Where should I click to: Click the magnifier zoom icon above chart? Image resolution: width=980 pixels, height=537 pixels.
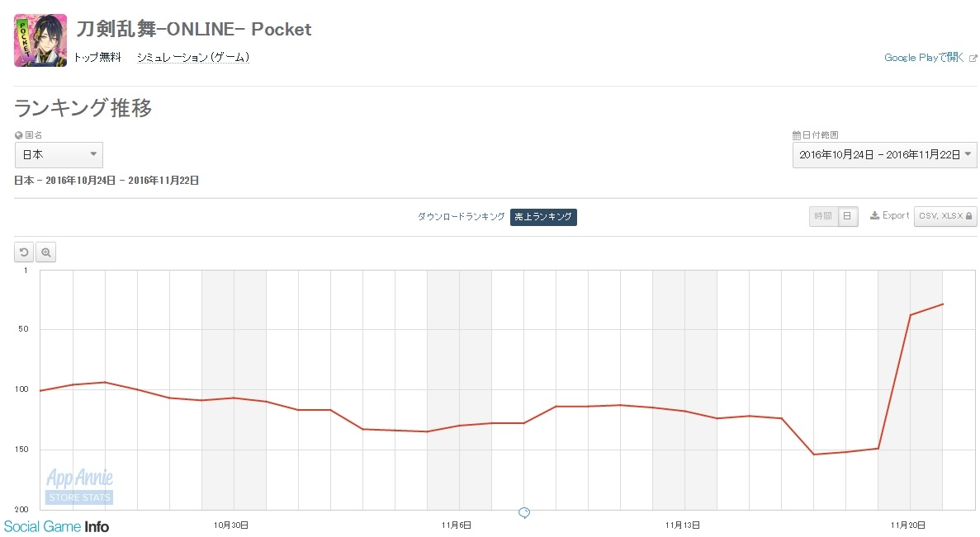pyautogui.click(x=45, y=252)
